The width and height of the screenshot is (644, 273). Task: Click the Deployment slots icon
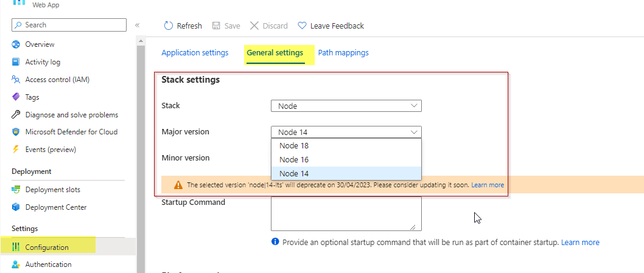pos(16,190)
